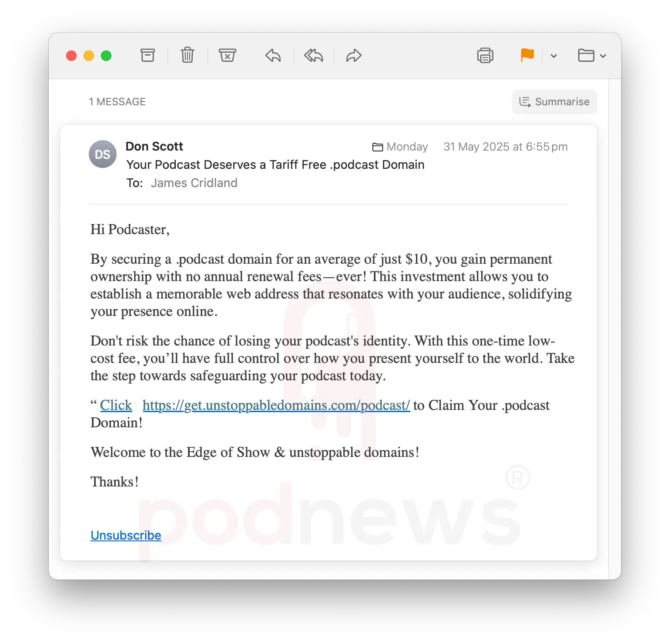Open the Move to folder dropdown

[x=592, y=56]
